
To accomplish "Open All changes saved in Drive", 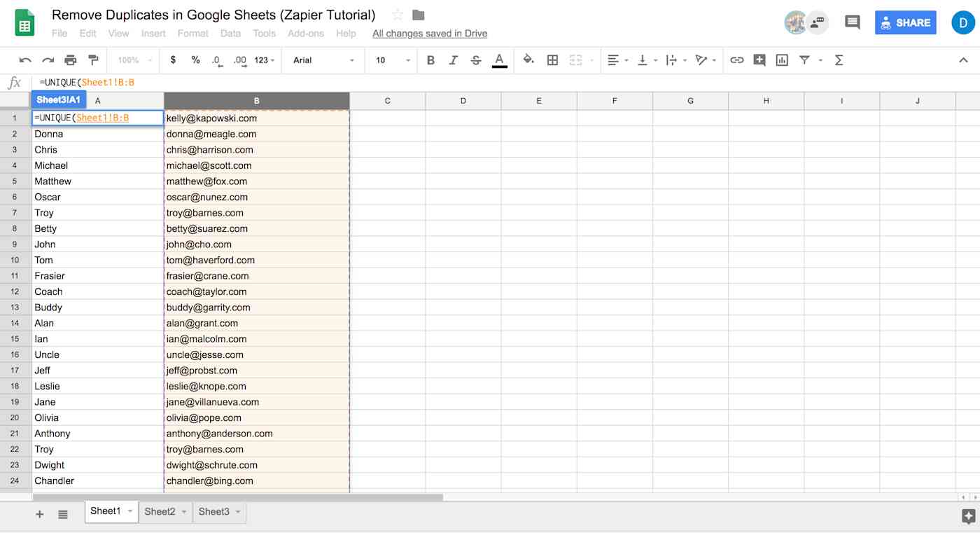I will (429, 33).
